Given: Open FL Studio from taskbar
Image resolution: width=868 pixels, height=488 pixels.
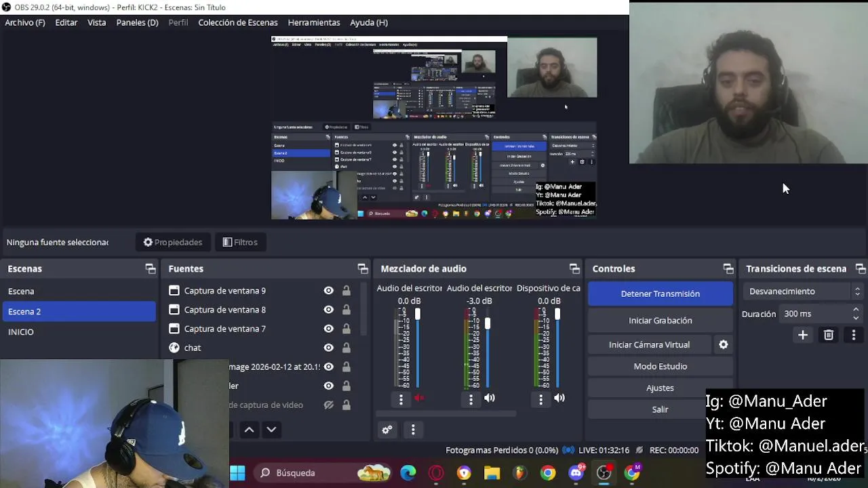Looking at the screenshot, I should (519, 473).
